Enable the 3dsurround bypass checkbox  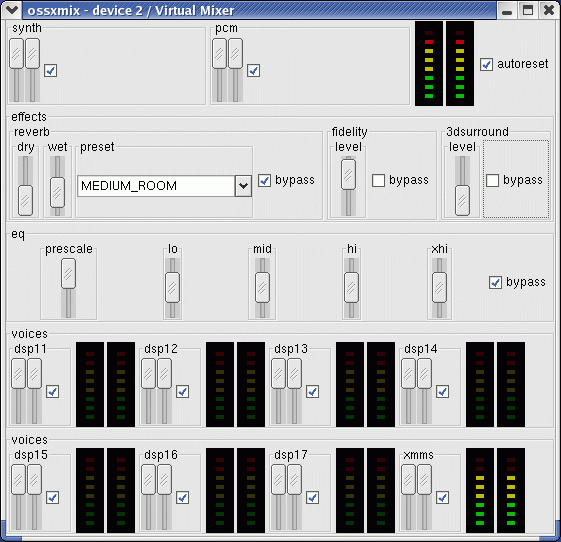(x=492, y=180)
